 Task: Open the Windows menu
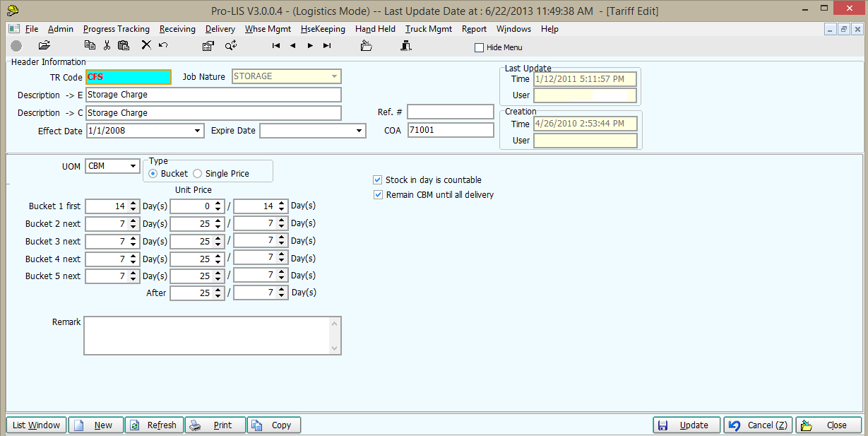coord(513,29)
